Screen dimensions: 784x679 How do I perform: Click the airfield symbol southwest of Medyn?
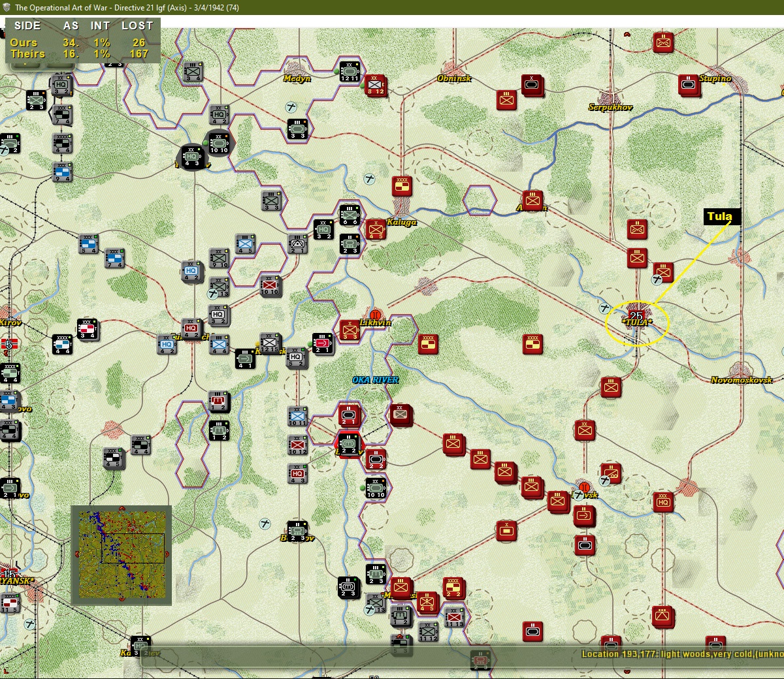(291, 106)
